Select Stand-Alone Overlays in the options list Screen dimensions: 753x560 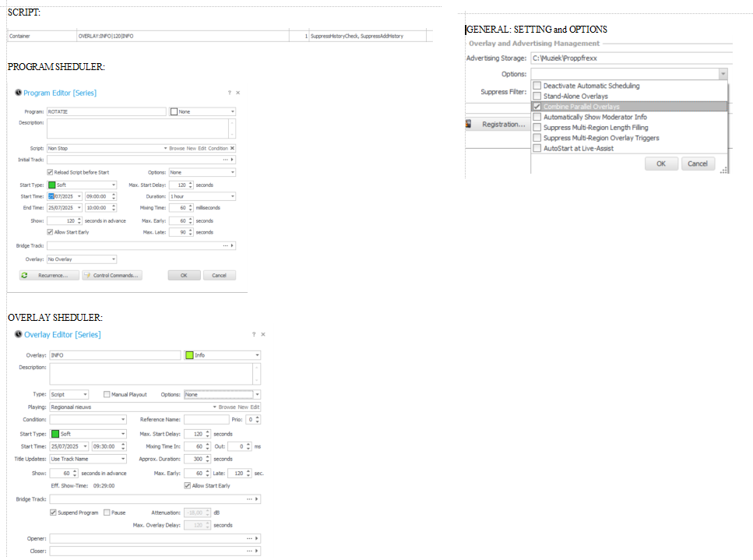point(537,97)
